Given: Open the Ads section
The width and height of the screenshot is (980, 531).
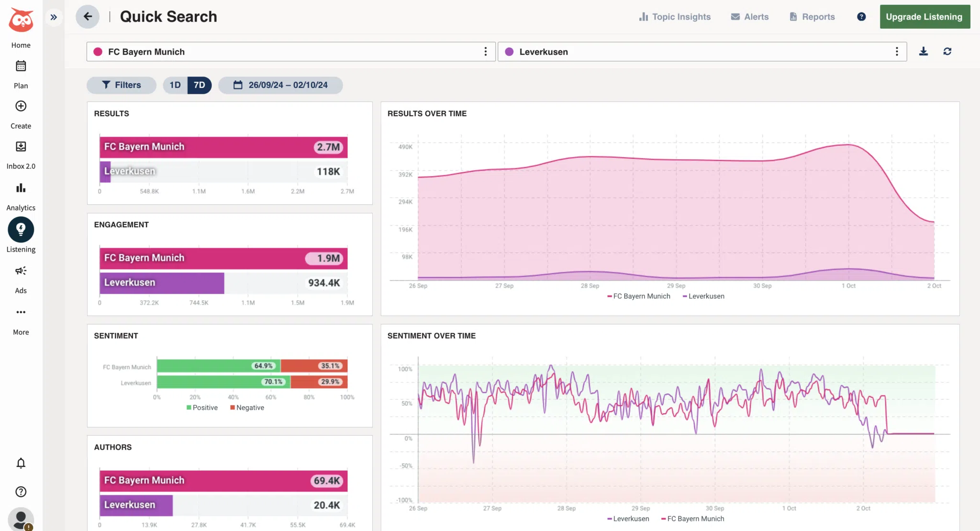Looking at the screenshot, I should [x=21, y=271].
